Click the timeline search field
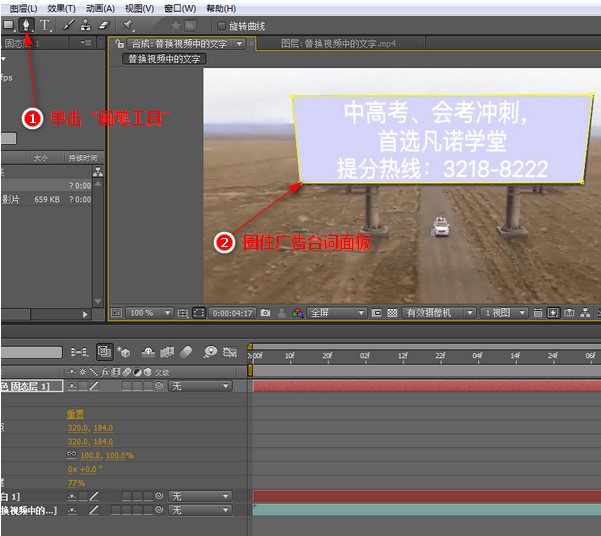The width and height of the screenshot is (601, 536). (x=31, y=352)
